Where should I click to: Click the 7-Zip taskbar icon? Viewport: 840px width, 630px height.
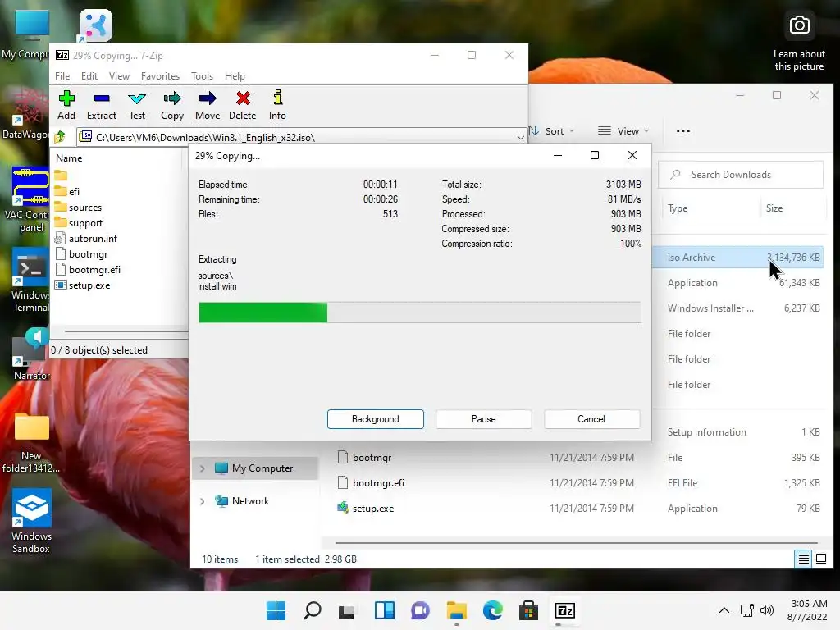(x=564, y=610)
